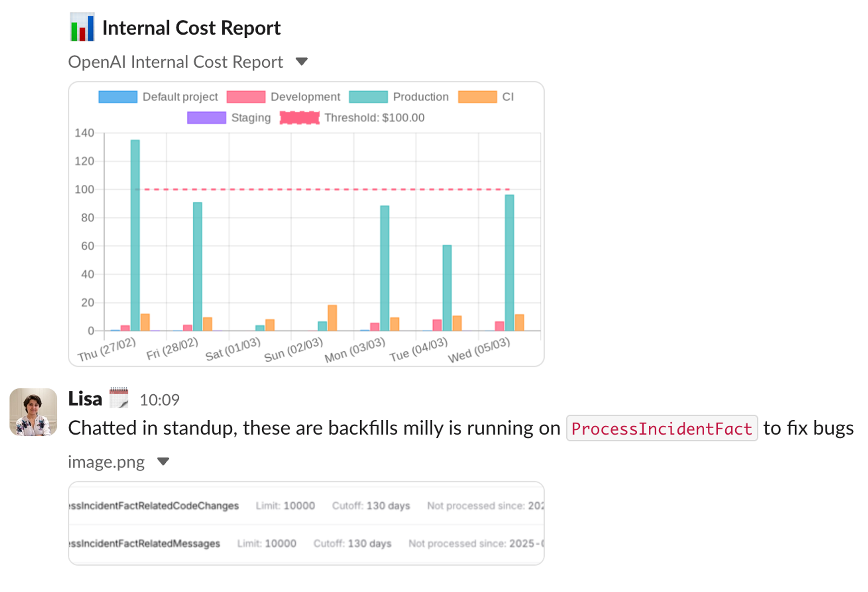Click the tallest Production bar on Thu 27/02

135,234
